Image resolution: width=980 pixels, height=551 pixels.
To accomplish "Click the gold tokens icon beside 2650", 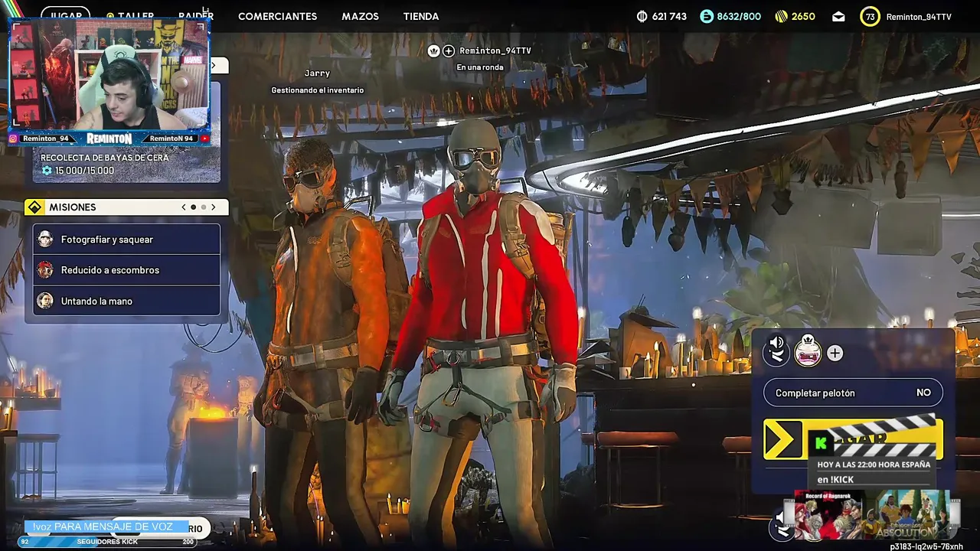I will (781, 16).
